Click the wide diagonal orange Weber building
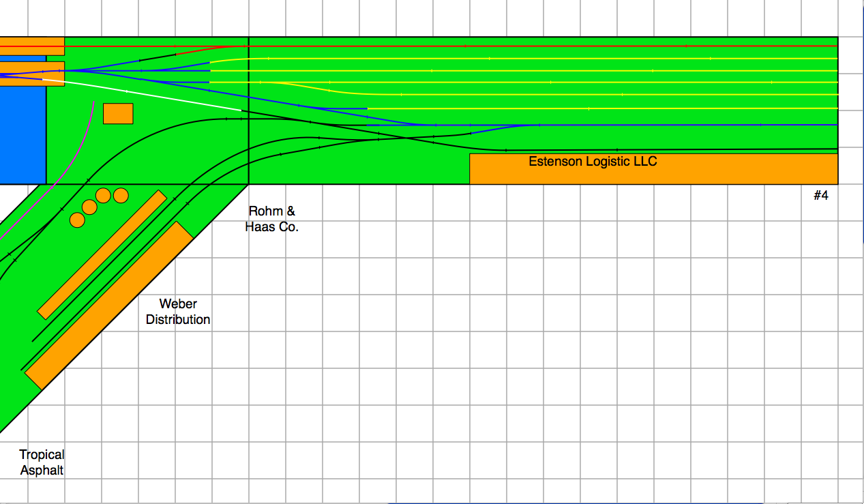The height and width of the screenshot is (504, 864). (x=109, y=305)
